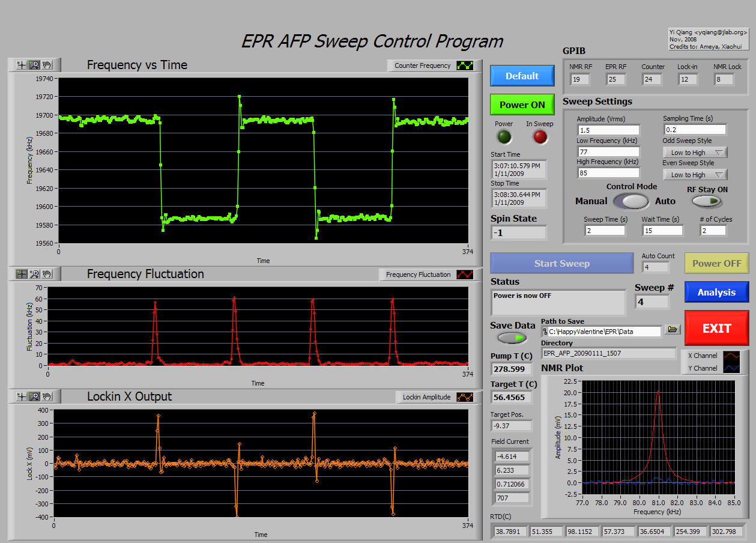The height and width of the screenshot is (543, 756).
Task: Click RTD value 98.1152
Action: coord(582,532)
